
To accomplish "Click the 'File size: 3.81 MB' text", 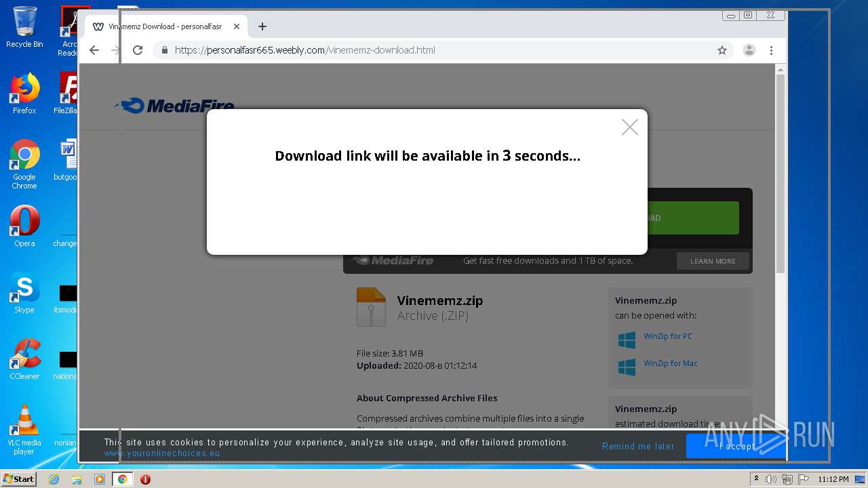I will [390, 353].
